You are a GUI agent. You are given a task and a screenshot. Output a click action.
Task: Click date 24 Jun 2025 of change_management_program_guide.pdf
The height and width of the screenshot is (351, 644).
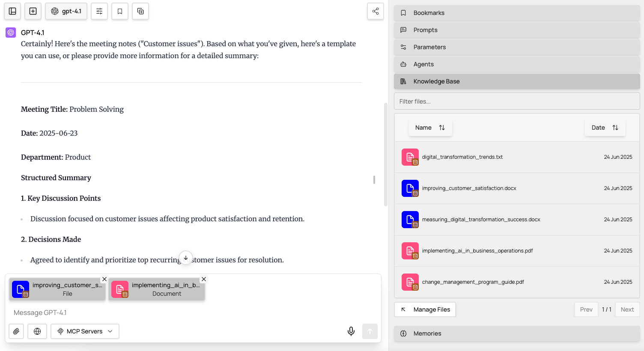point(618,282)
